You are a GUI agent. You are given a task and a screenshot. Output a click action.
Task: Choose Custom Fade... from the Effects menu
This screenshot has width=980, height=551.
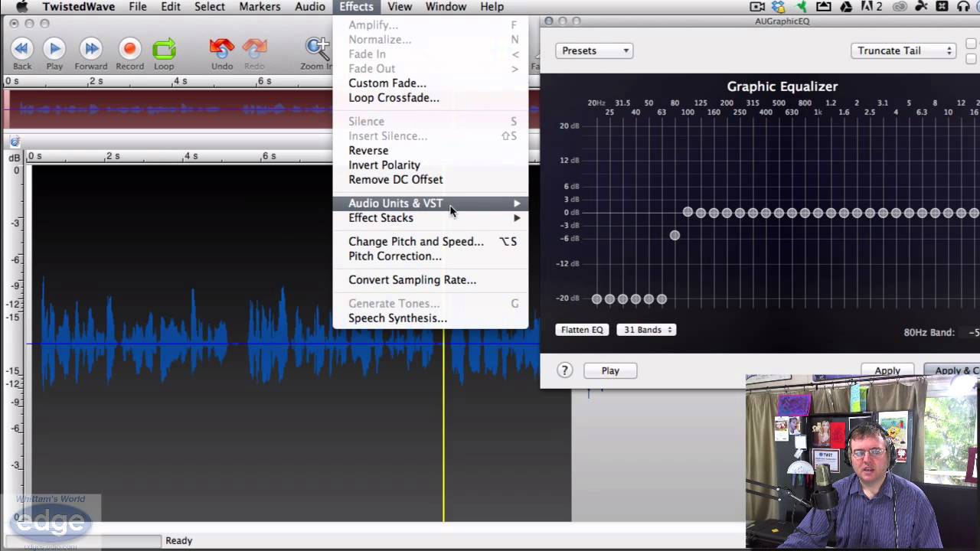click(430, 83)
